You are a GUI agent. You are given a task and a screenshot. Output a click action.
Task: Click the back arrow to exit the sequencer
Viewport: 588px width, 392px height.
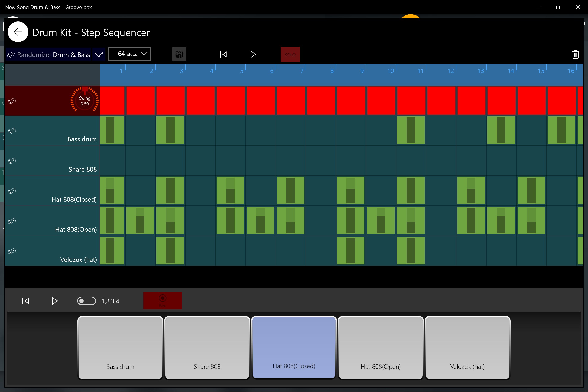click(x=18, y=32)
